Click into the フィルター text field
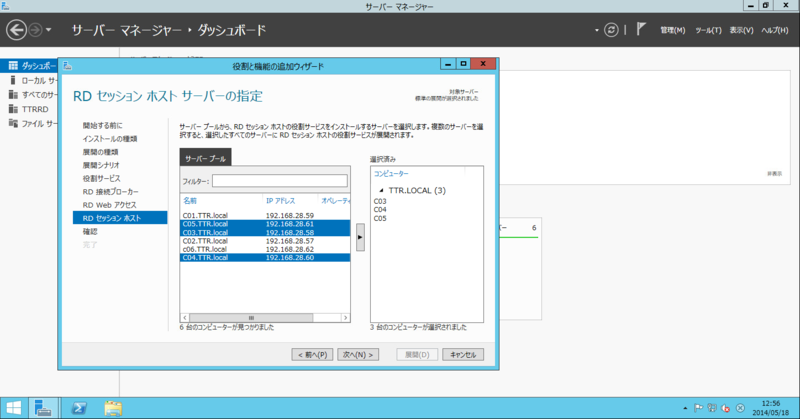The image size is (800, 419). [280, 181]
